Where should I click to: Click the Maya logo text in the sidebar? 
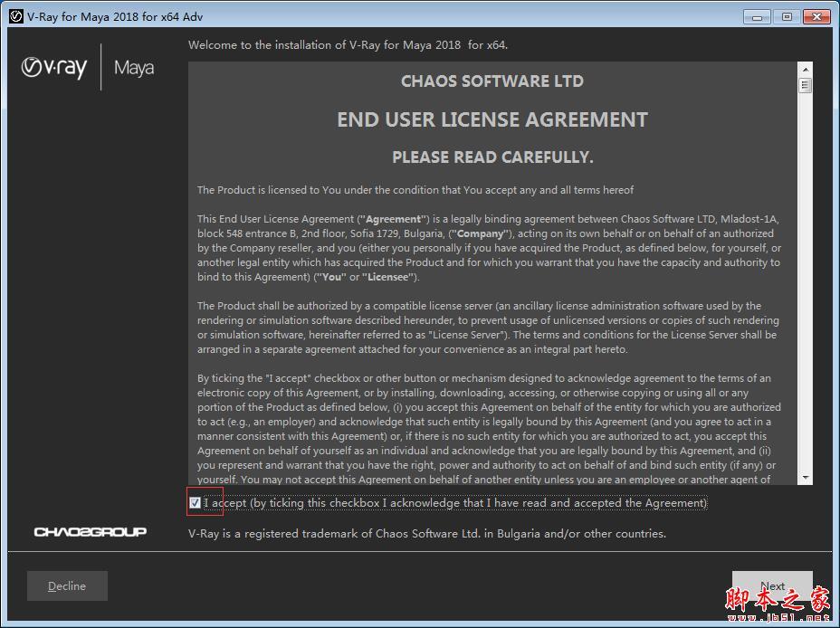point(134,68)
